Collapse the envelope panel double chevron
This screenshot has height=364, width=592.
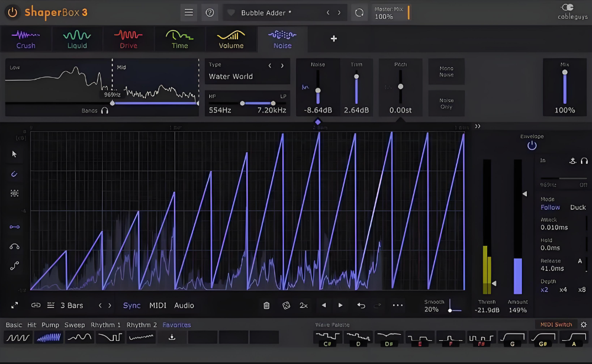coord(478,126)
